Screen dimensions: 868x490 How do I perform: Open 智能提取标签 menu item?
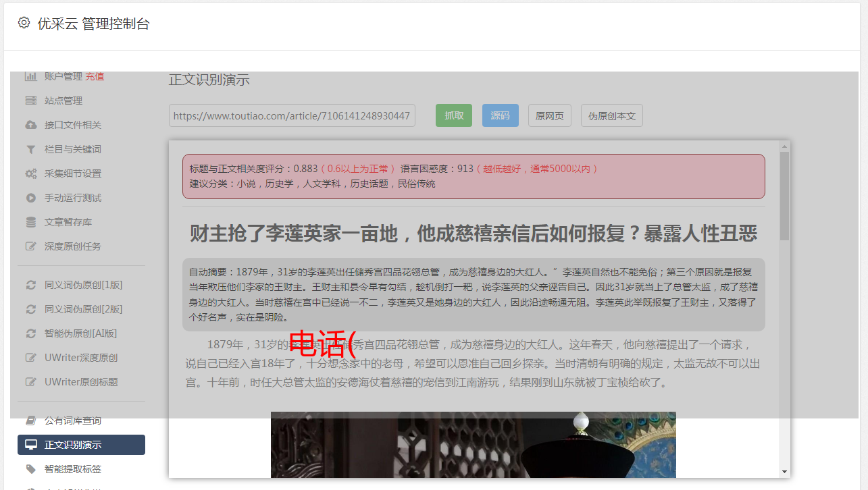73,469
